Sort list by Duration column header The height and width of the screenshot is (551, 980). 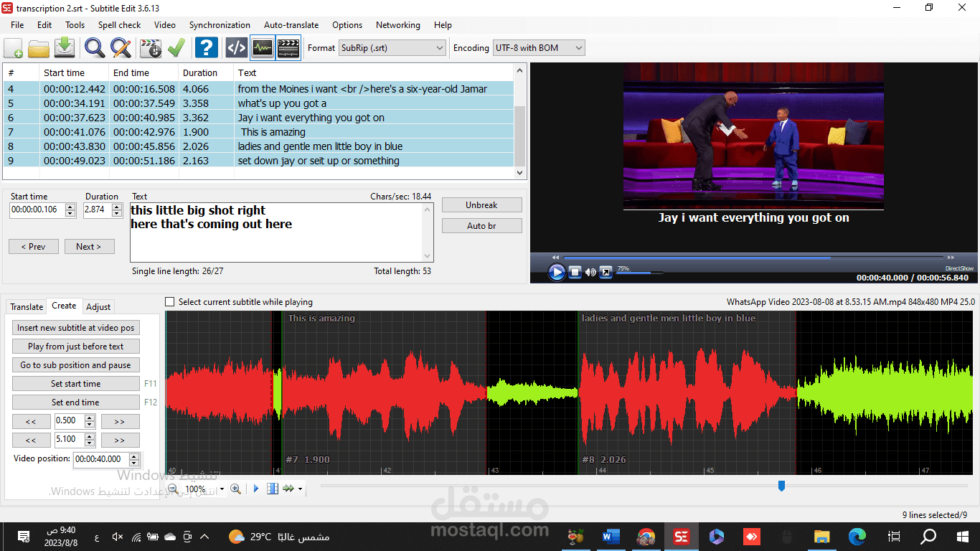(x=207, y=72)
